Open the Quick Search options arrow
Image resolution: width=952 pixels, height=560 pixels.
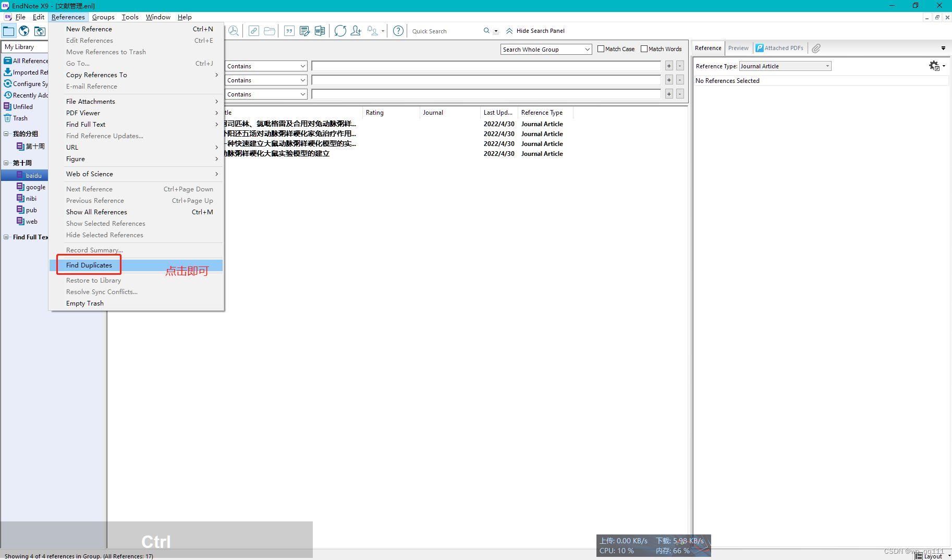pyautogui.click(x=496, y=31)
